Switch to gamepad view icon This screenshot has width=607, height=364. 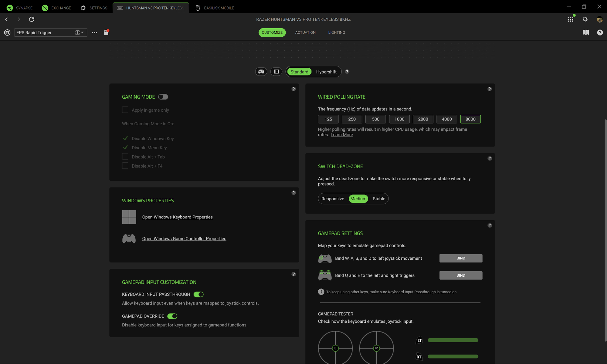261,72
